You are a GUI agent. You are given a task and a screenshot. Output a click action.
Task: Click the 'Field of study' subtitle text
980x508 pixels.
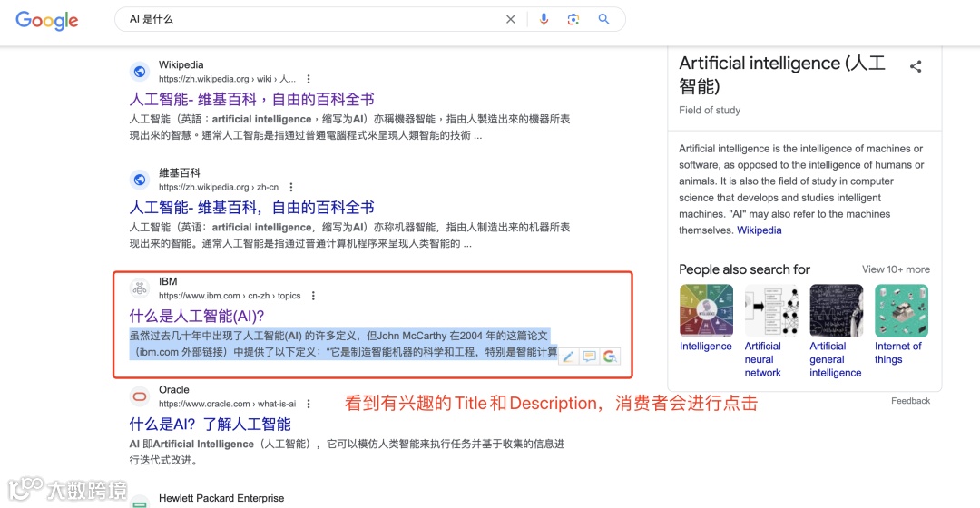point(710,110)
